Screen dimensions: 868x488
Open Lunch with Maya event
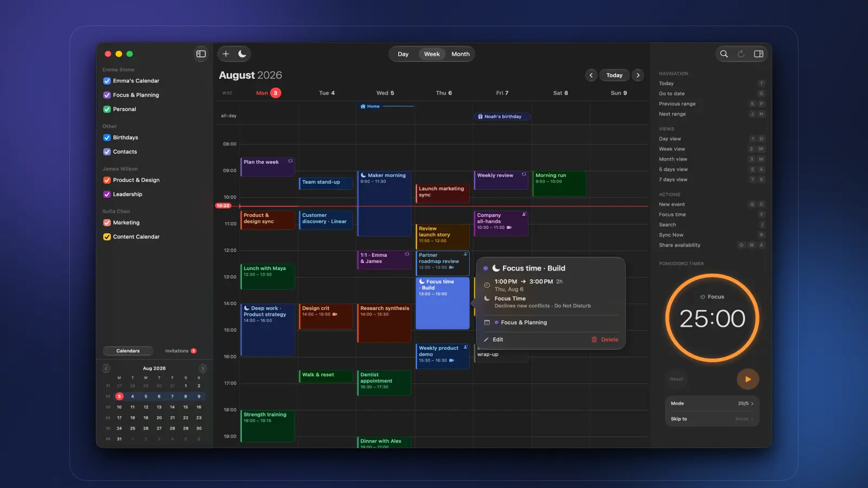pos(267,277)
